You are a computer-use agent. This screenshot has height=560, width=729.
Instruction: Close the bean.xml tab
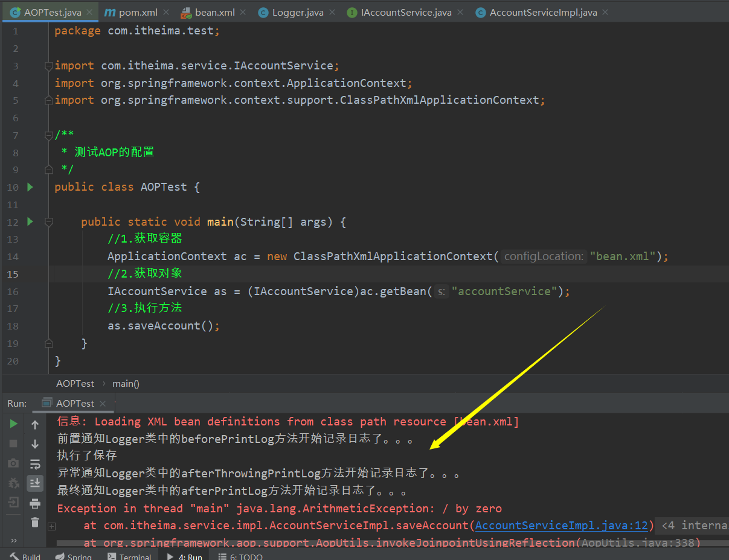click(x=243, y=12)
